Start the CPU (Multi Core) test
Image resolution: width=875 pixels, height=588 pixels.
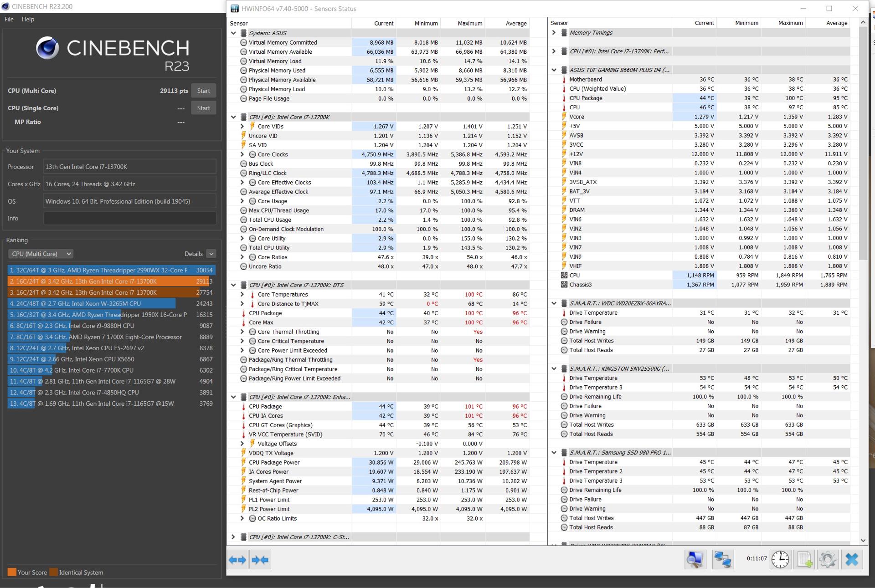click(x=203, y=91)
